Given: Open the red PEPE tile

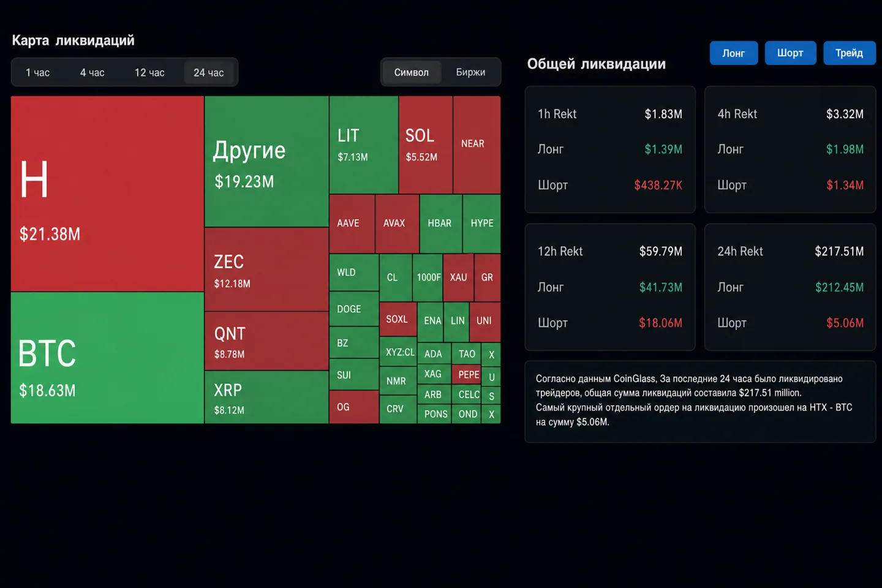Looking at the screenshot, I should tap(467, 374).
